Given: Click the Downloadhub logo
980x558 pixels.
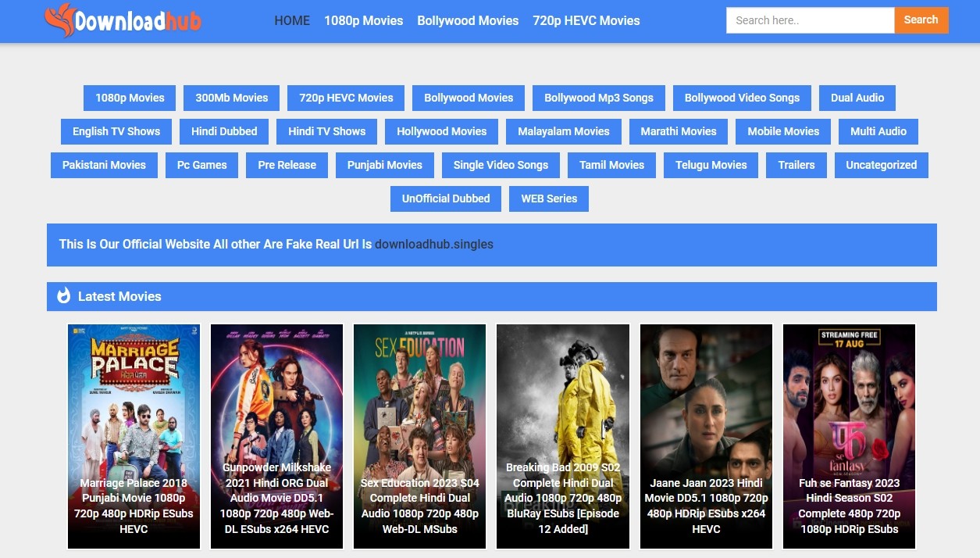Looking at the screenshot, I should pos(123,21).
